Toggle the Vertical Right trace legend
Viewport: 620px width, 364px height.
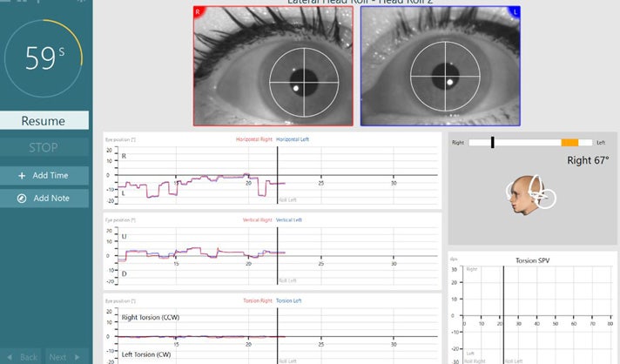pyautogui.click(x=258, y=220)
